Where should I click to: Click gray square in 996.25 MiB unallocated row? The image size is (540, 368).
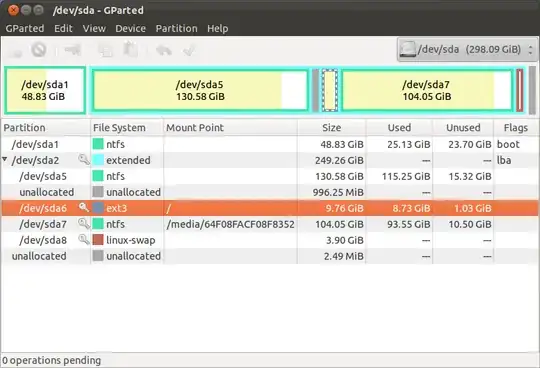click(98, 192)
